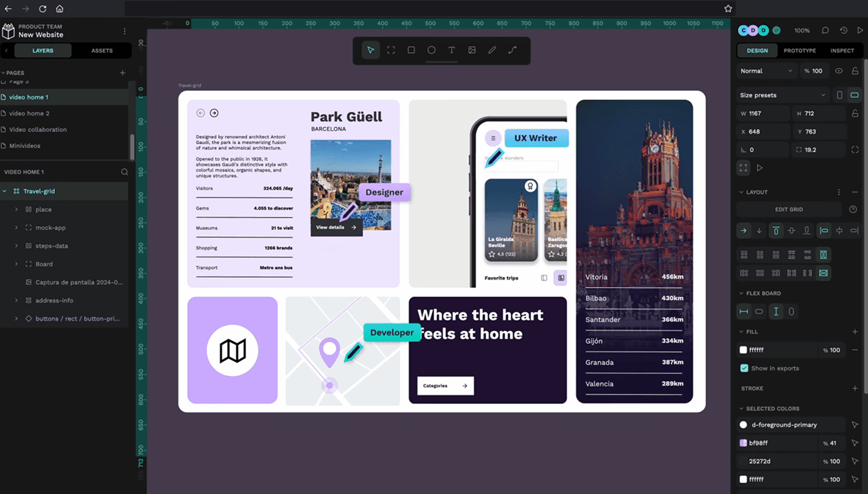The image size is (868, 494).
Task: Set layout direction to column
Action: [x=759, y=230]
